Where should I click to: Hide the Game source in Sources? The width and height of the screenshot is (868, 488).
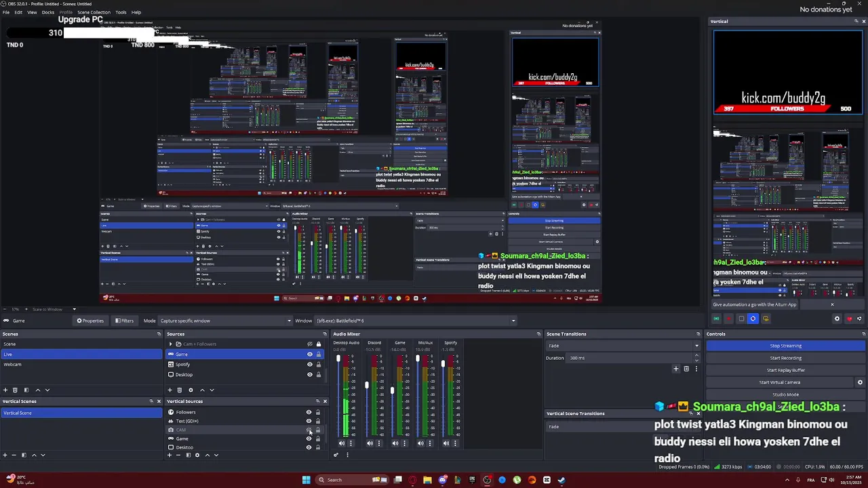coord(310,354)
